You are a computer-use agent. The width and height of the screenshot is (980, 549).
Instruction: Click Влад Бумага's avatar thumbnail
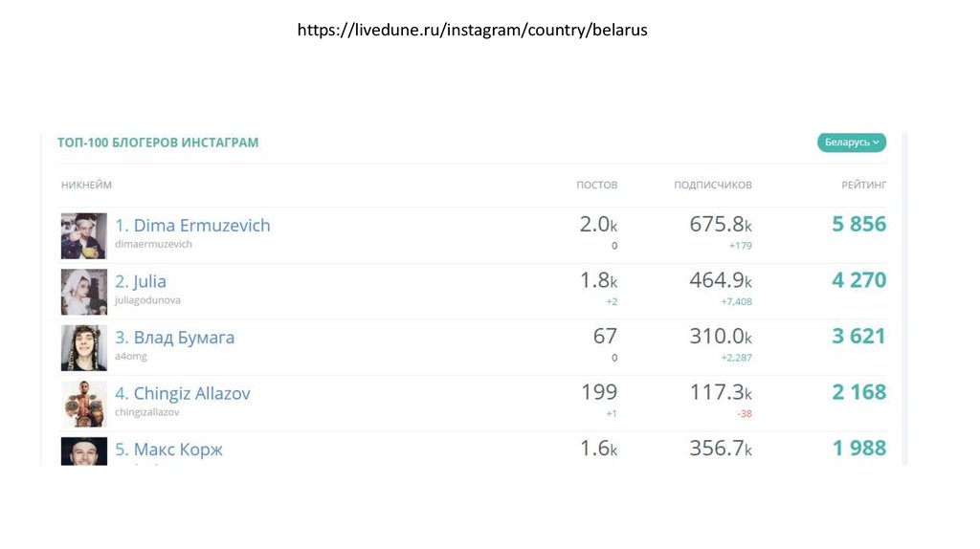pos(84,347)
